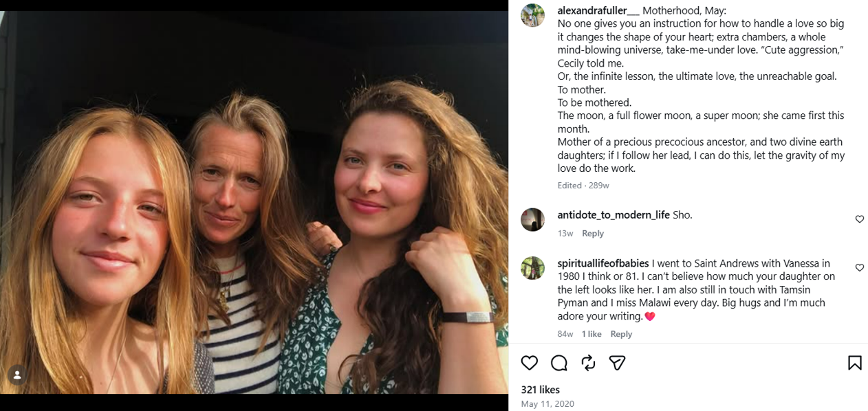868x411 pixels.
Task: Reply to the 'Sho.' comment
Action: point(593,234)
